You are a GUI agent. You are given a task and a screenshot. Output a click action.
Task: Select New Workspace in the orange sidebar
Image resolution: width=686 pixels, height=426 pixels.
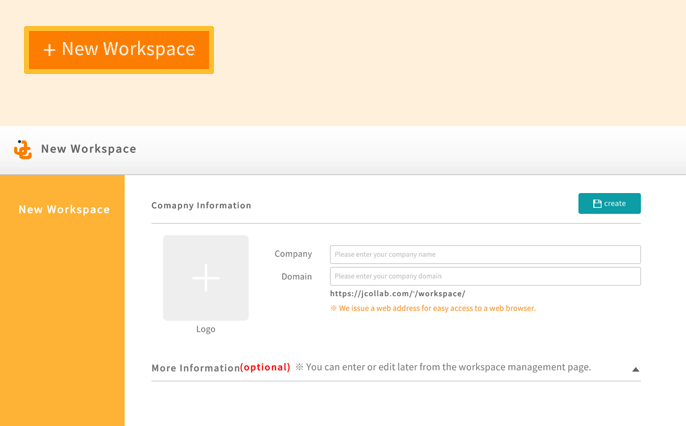pos(64,210)
